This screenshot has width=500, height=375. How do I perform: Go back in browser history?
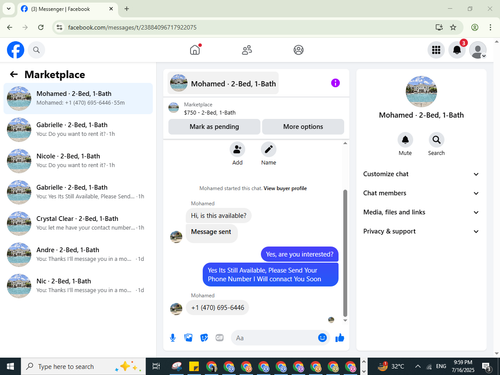10,27
